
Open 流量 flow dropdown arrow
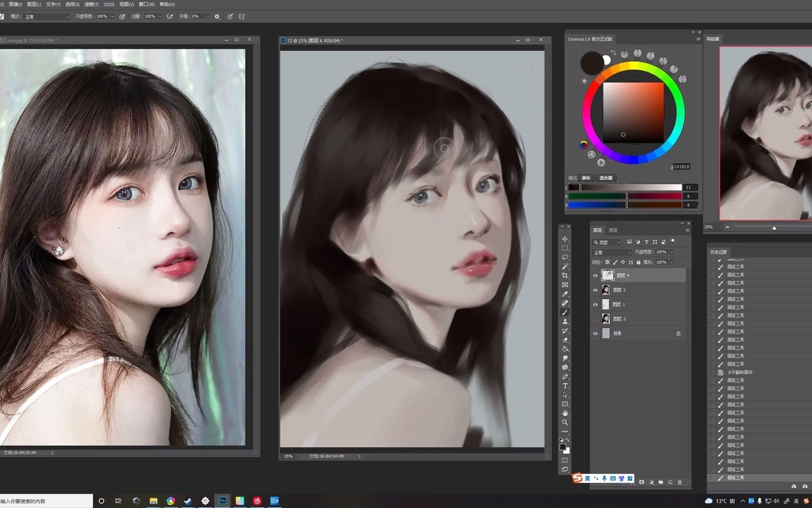pos(160,16)
